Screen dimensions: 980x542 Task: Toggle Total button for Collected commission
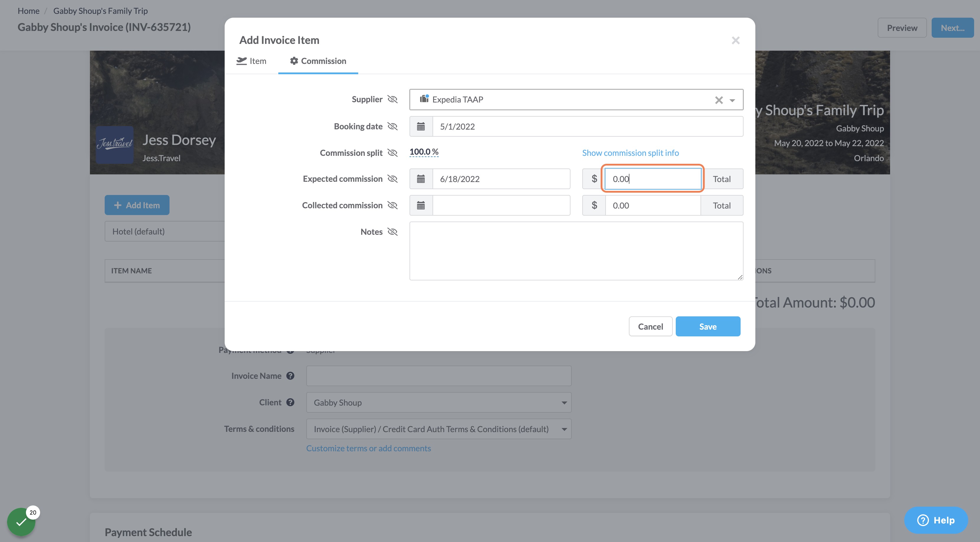[722, 206]
